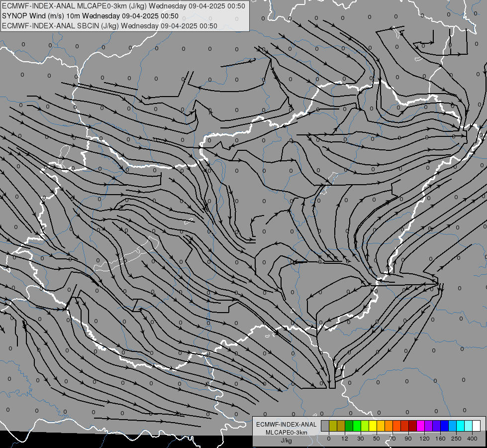Click the '160' value on the legend scale
Viewport: 487px width, 448px height.
pos(440,439)
